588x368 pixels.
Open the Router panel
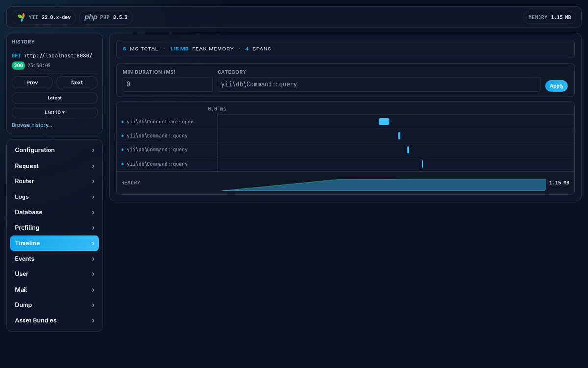point(54,181)
